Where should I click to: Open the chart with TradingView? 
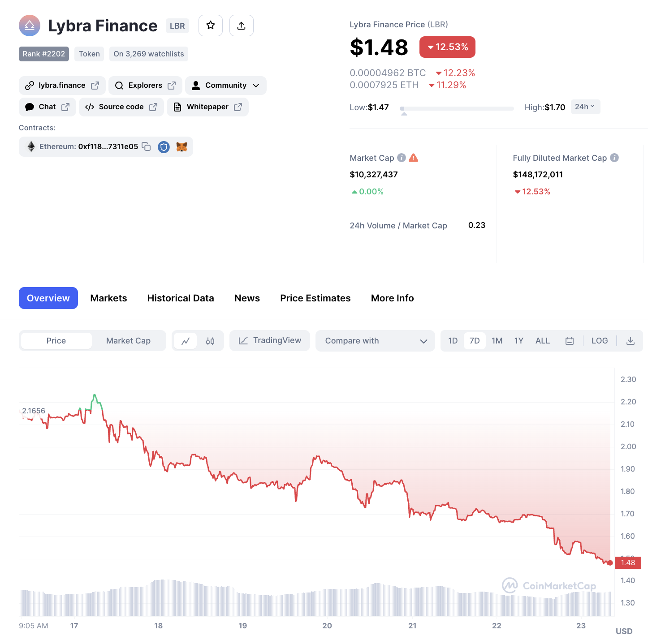[x=269, y=340]
